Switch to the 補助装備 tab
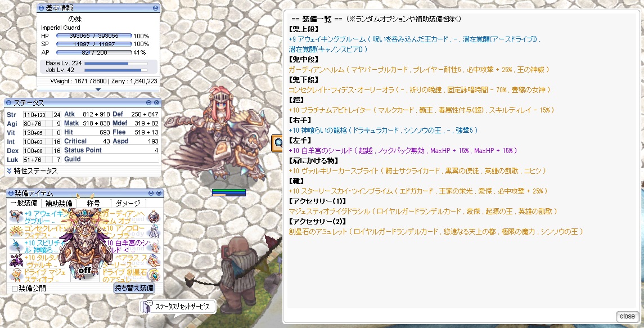The width and height of the screenshot is (644, 328). [57, 203]
